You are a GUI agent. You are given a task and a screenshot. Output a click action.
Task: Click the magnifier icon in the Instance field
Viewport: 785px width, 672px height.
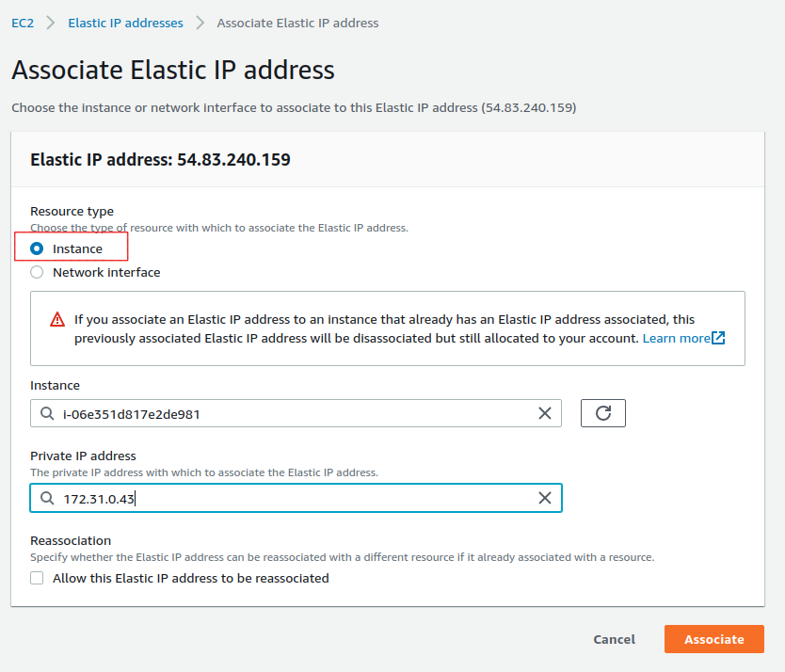point(47,412)
